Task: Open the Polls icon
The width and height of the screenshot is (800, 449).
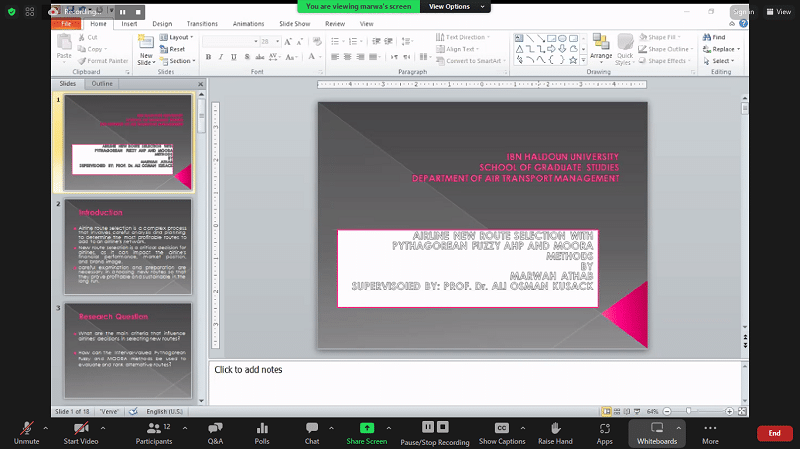Action: (262, 430)
